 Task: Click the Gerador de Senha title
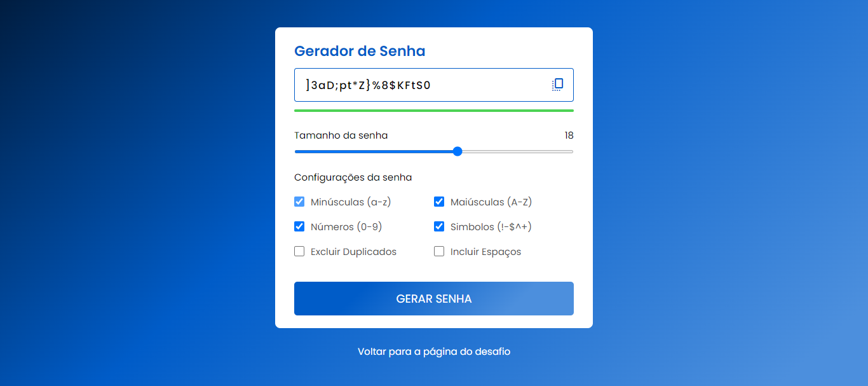(360, 51)
